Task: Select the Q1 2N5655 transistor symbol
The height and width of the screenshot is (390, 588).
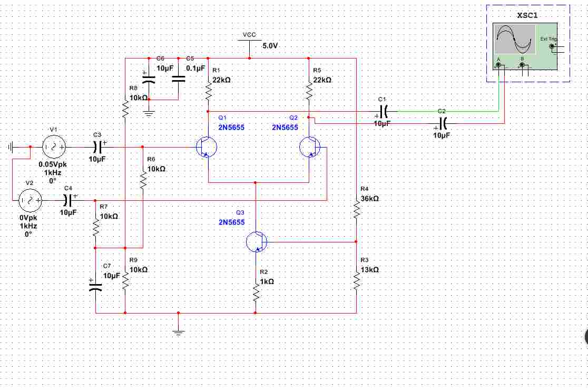Action: click(207, 148)
